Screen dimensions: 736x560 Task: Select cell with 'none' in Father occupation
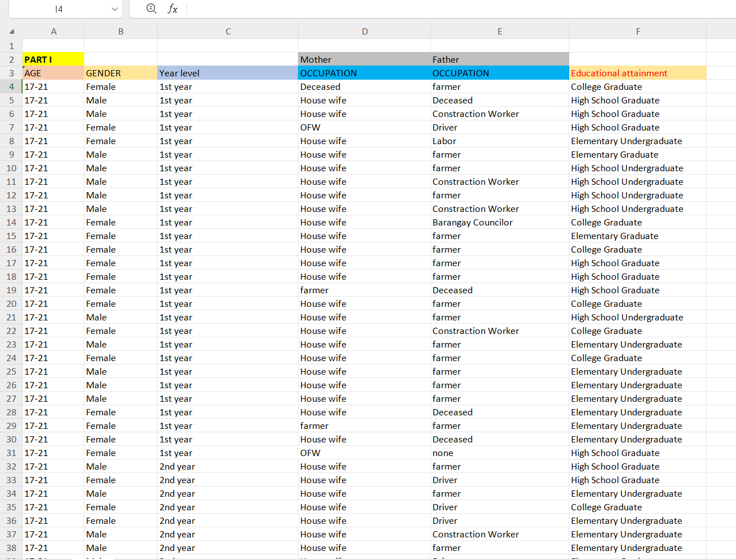[x=500, y=453]
